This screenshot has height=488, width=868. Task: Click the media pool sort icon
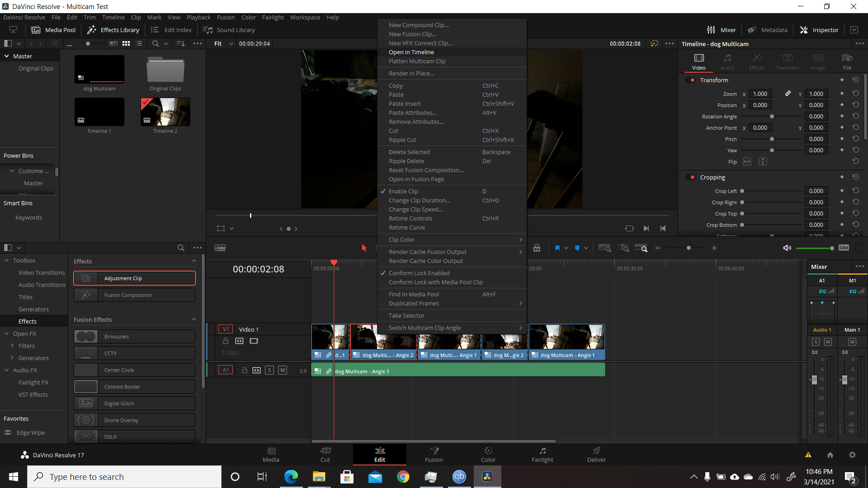(x=180, y=43)
